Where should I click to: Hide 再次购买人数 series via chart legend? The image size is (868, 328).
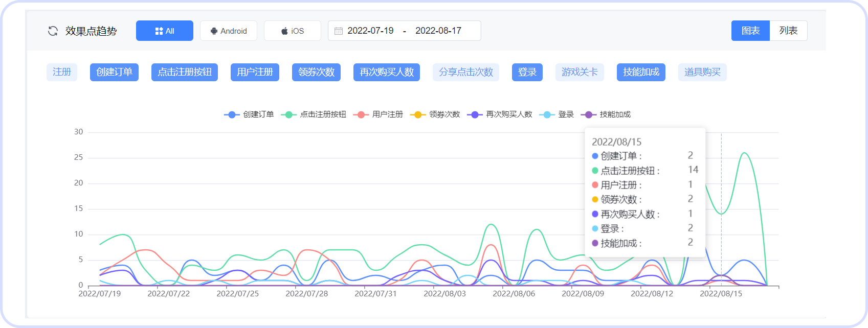pyautogui.click(x=499, y=114)
